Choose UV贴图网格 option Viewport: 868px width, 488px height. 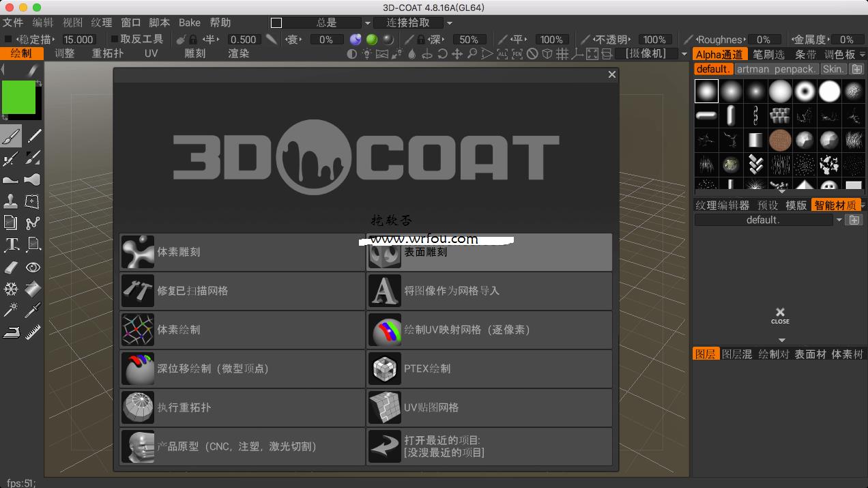tap(489, 407)
